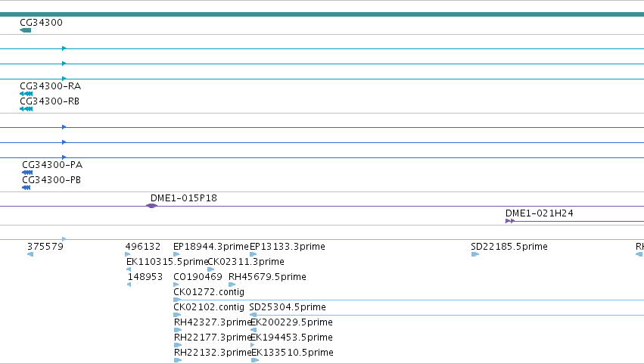The image size is (644, 364).
Task: Click the RH22177.3prime EST label
Action: pyautogui.click(x=213, y=338)
